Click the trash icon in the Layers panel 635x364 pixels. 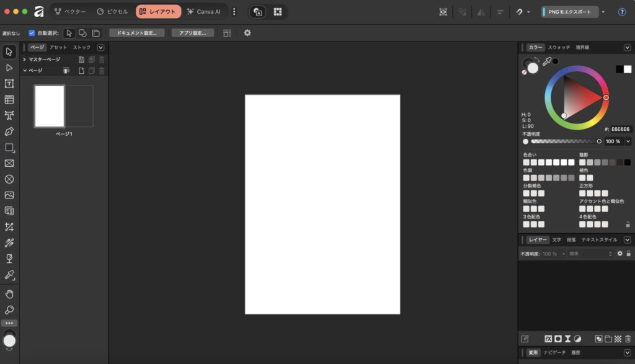628,339
